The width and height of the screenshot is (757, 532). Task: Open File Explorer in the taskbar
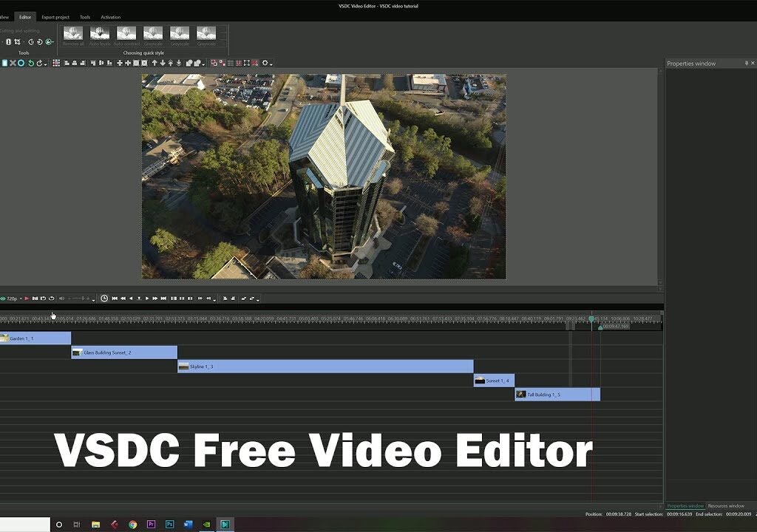[x=95, y=525]
